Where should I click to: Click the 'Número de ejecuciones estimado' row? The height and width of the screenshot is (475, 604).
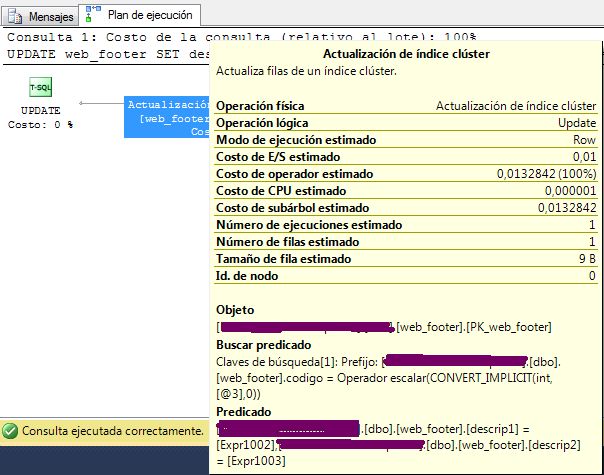point(406,224)
